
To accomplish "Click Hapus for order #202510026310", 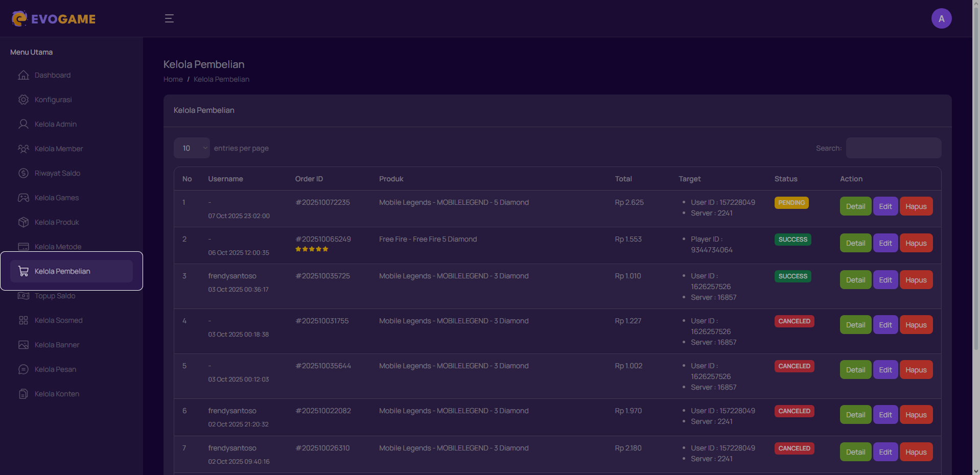I will coord(916,452).
